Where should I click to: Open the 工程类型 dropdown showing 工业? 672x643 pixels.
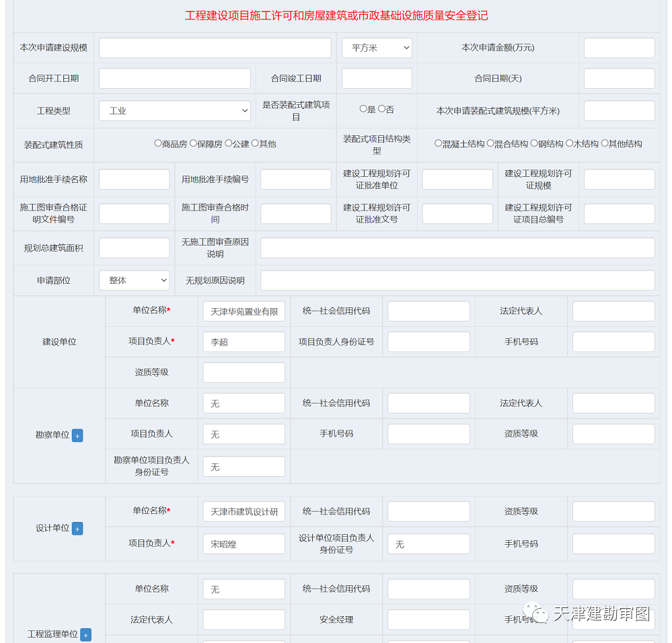click(x=175, y=110)
